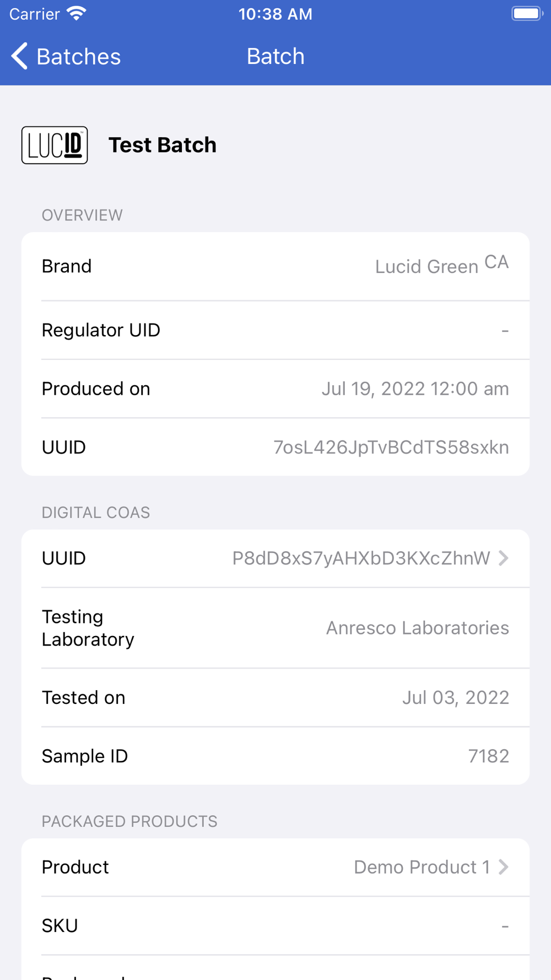The height and width of the screenshot is (980, 551).
Task: Open the P8dD8xS7yAHXbD3KXcZhnW COA link
Action: 361,558
